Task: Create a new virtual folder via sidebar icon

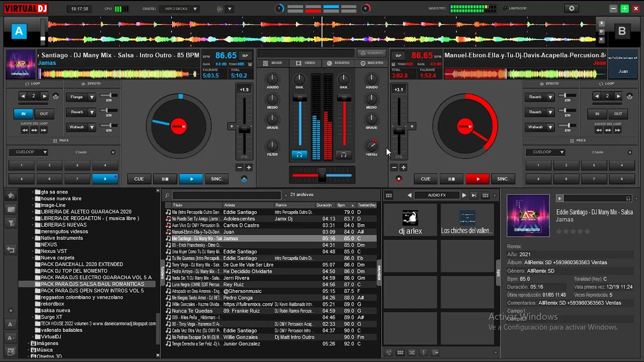Action: click(x=11, y=209)
